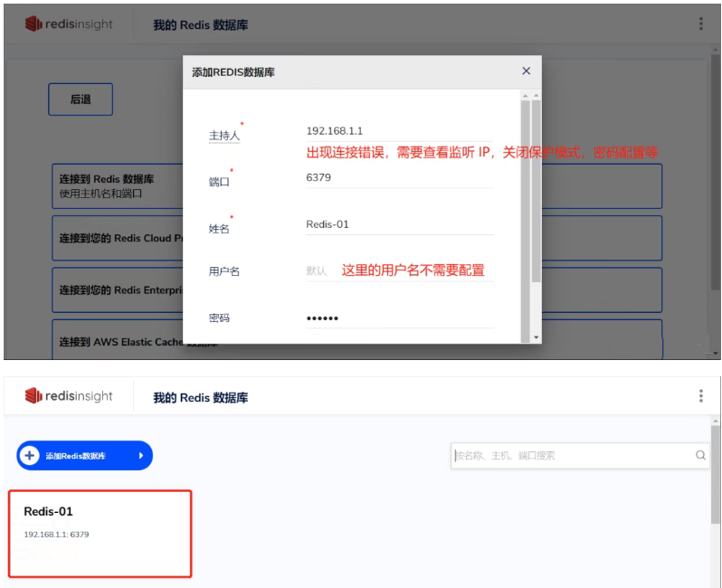This screenshot has height=588, width=722.
Task: Click the 后退 button
Action: pos(81,99)
